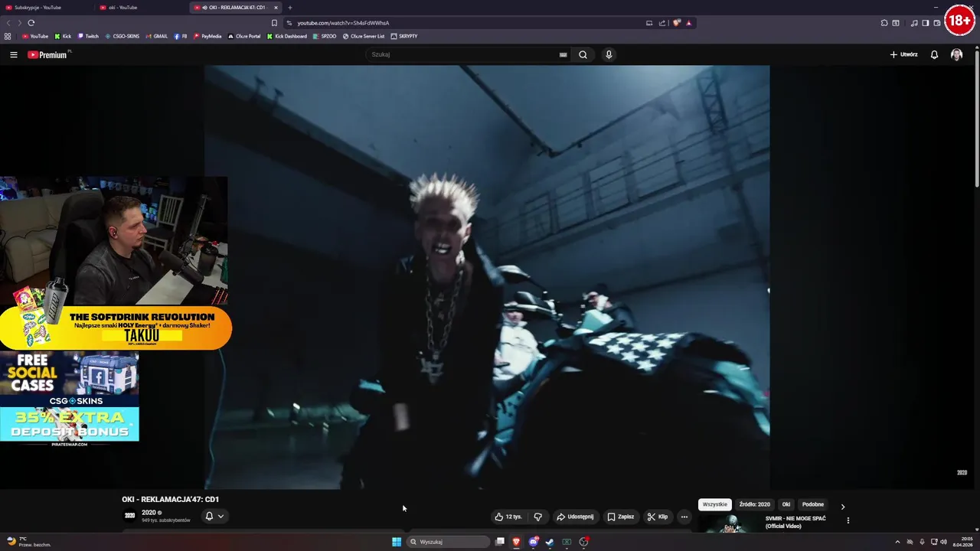Open the browser extensions puzzle icon
This screenshot has width=980, height=551.
tap(884, 23)
